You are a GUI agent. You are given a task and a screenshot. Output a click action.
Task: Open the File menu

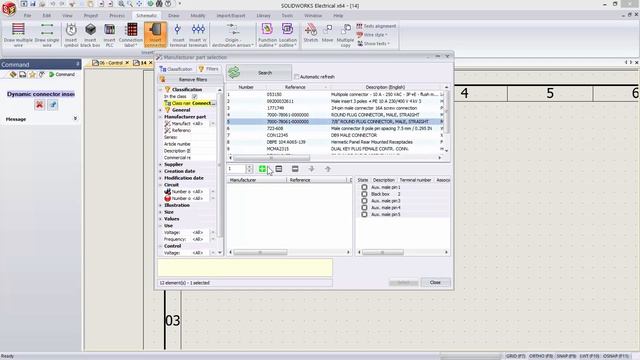pyautogui.click(x=27, y=16)
